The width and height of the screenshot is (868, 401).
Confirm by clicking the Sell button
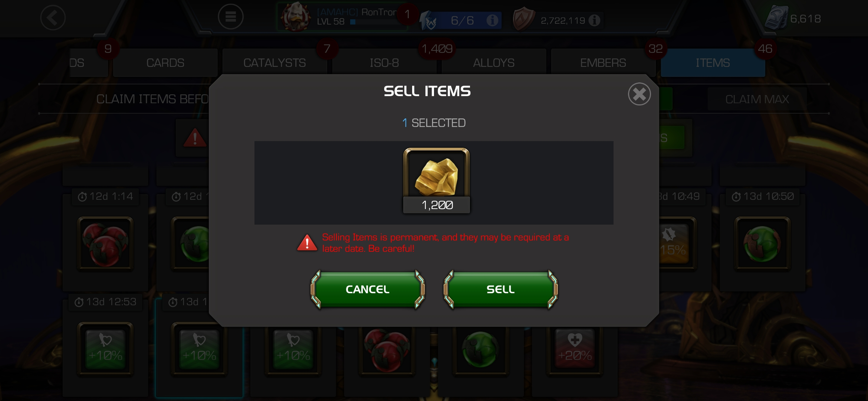pyautogui.click(x=500, y=289)
